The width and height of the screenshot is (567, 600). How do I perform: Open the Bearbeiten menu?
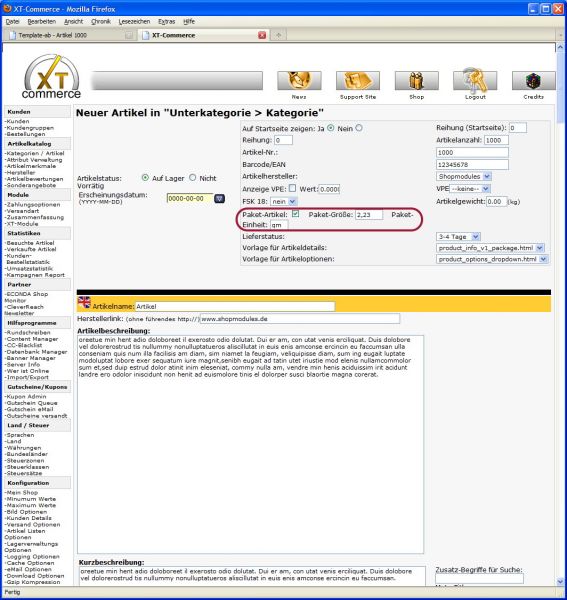point(41,21)
